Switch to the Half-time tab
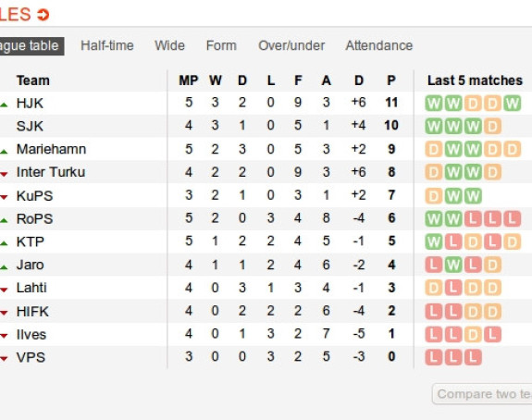 [x=107, y=46]
